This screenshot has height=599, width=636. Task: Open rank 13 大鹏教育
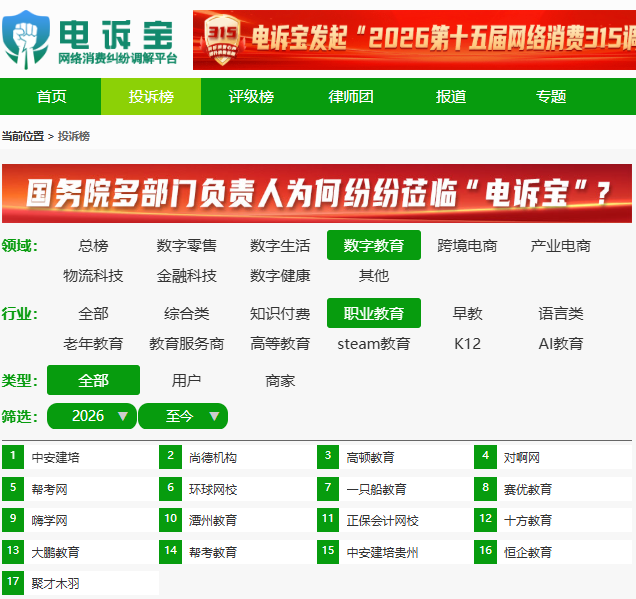click(x=56, y=552)
